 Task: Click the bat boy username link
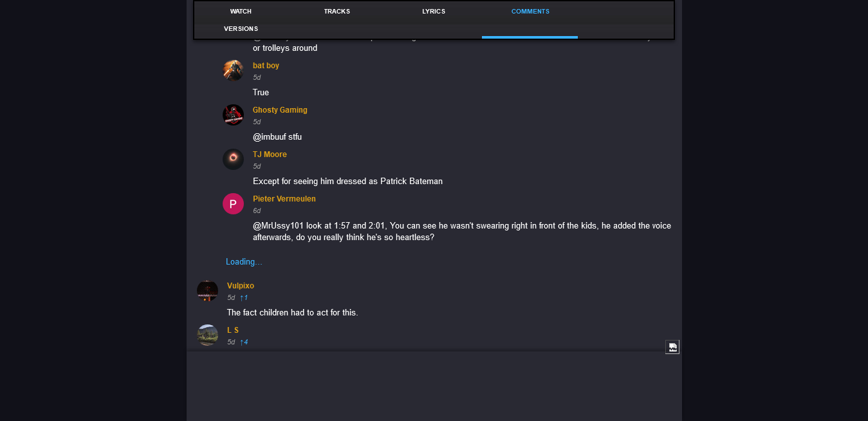(266, 66)
